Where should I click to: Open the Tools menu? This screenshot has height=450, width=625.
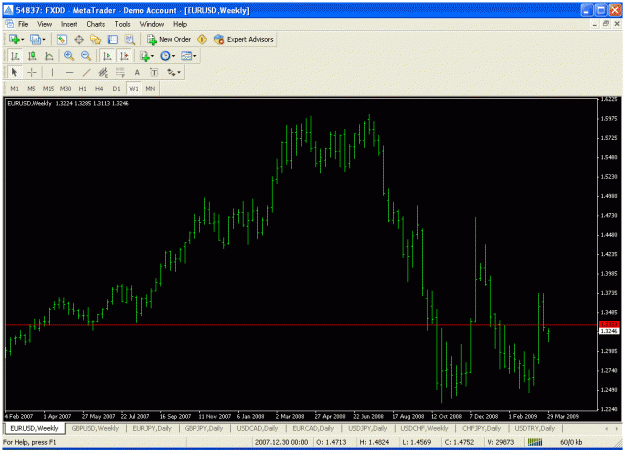click(122, 24)
